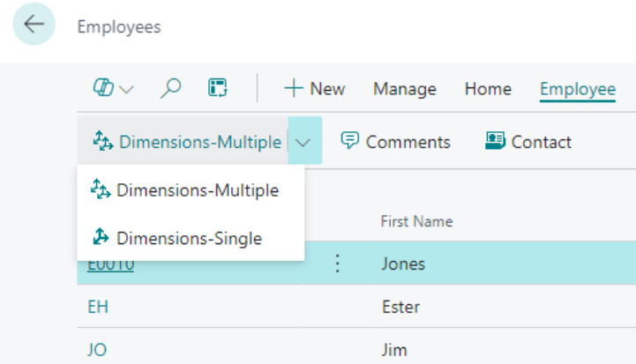The height and width of the screenshot is (364, 636).
Task: Click the Dimensions-Single icon in dropdown
Action: click(101, 237)
